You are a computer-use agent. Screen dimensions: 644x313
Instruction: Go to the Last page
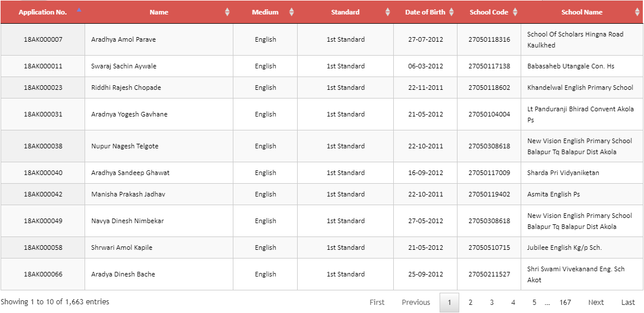point(628,303)
